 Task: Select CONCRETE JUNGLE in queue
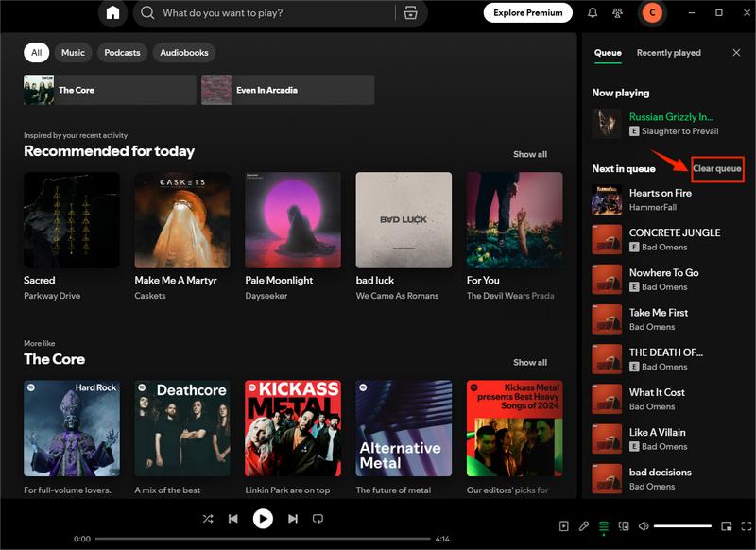coord(675,232)
